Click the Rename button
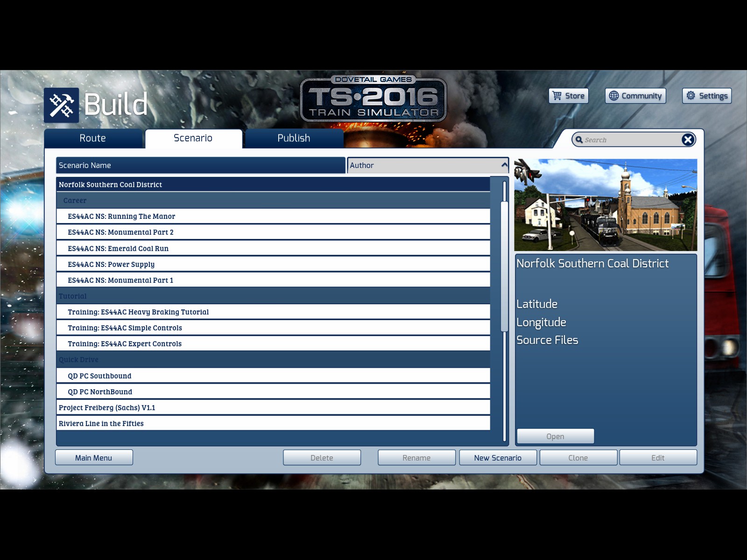 pos(417,458)
